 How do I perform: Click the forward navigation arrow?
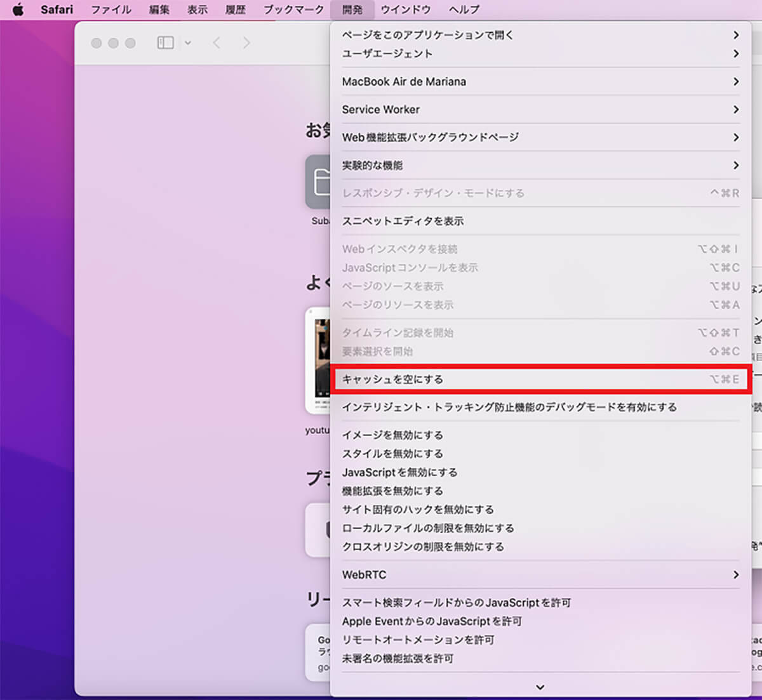click(x=246, y=43)
